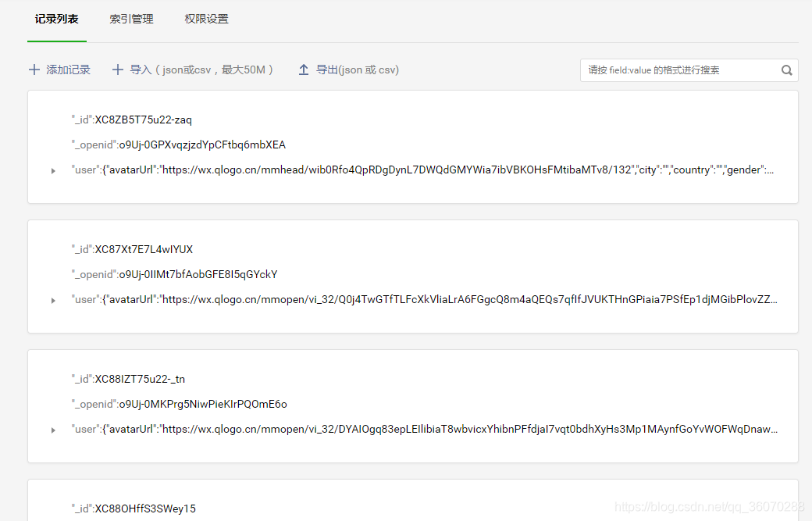Select the _openid o9Uj-0MKPrg5NiwPieKIrPQOmE6o
This screenshot has width=812, height=521.
coord(203,404)
